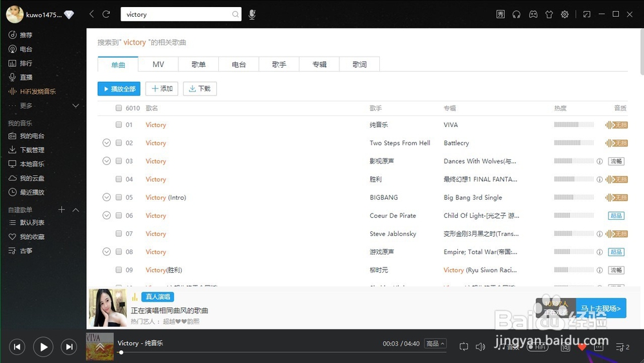Click the 下载 download button
The width and height of the screenshot is (644, 363).
click(x=200, y=88)
